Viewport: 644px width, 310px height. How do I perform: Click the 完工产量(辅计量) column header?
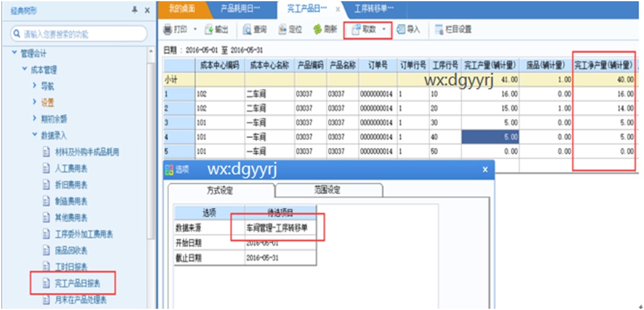point(490,66)
